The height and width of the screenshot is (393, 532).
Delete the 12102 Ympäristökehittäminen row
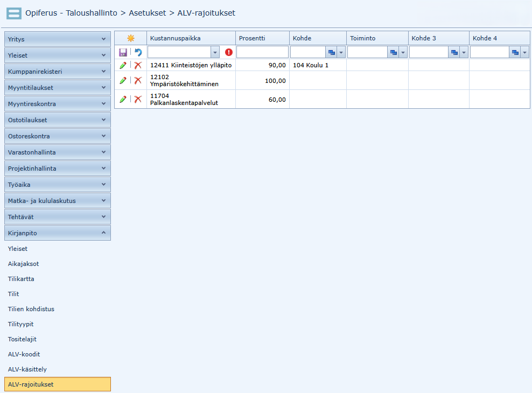138,80
